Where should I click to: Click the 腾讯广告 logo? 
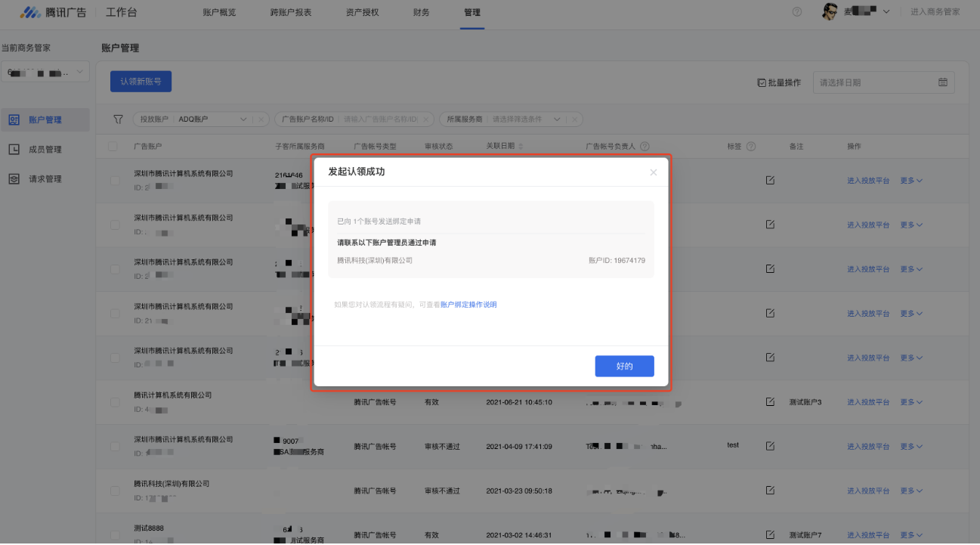(53, 12)
